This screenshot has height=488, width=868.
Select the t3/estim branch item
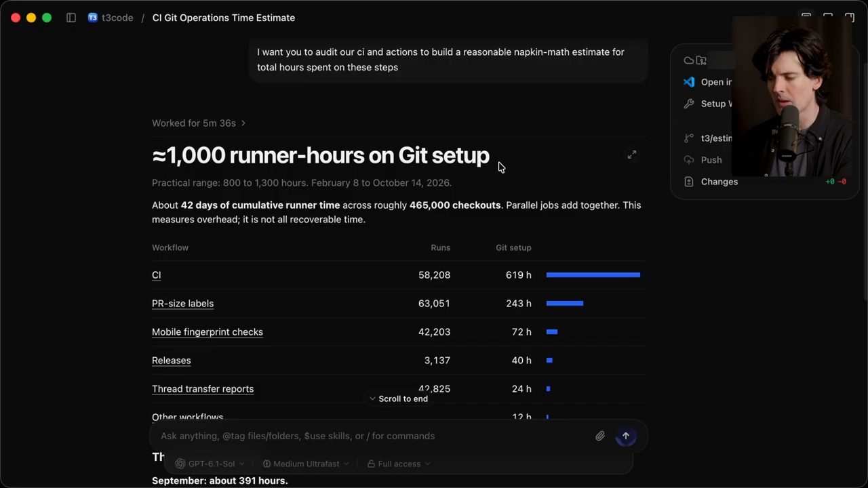(708, 138)
